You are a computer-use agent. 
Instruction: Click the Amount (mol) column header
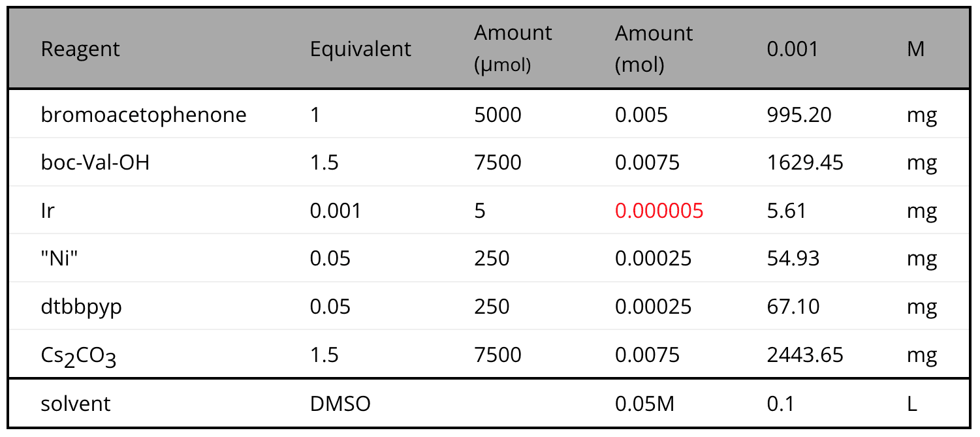point(654,49)
